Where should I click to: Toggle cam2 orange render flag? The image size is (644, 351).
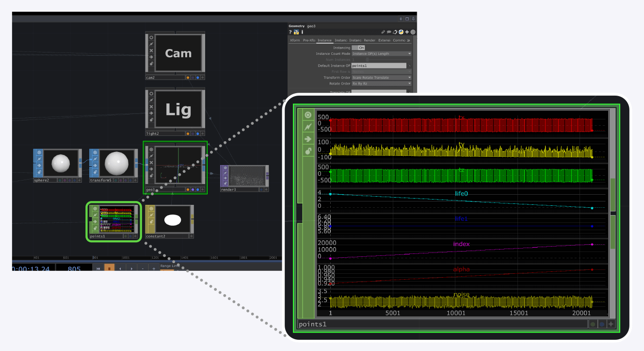[x=188, y=78]
